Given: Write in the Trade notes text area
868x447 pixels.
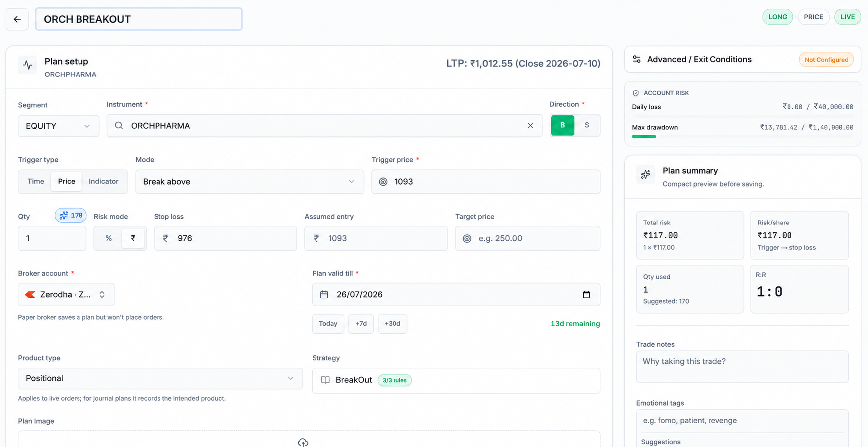Looking at the screenshot, I should click(742, 367).
